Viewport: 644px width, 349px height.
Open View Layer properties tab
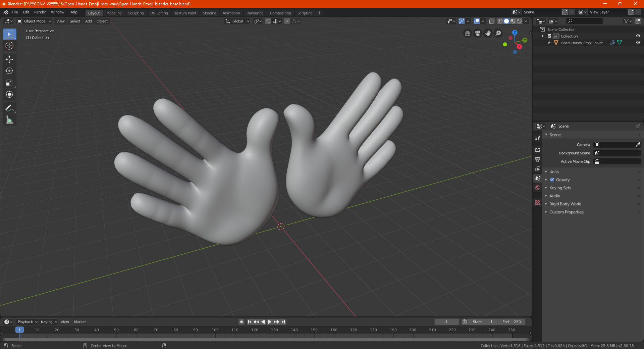(x=538, y=168)
